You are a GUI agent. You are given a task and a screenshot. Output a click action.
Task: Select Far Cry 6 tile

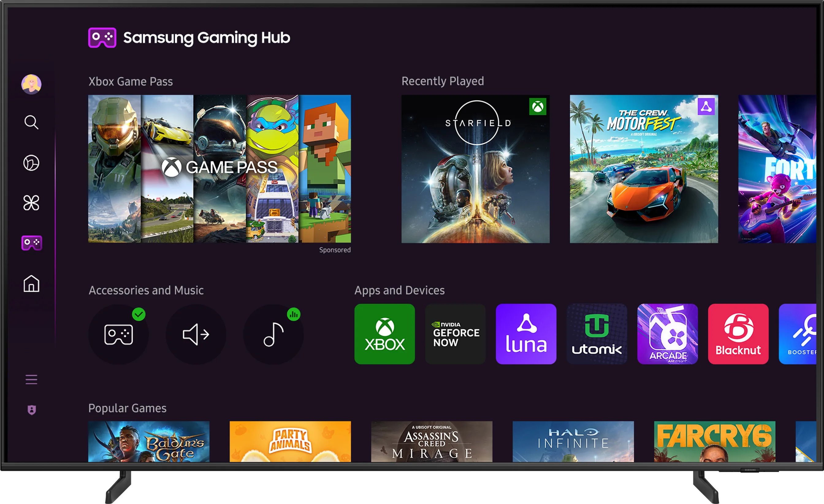(x=715, y=441)
